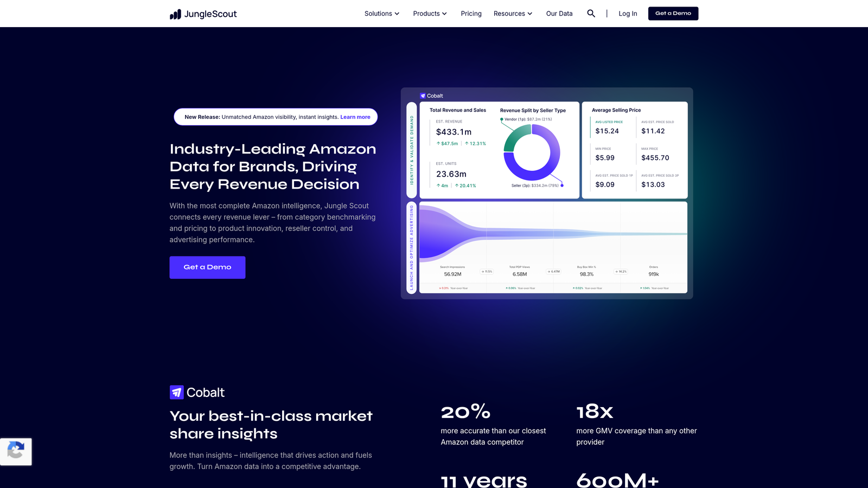Click the JungleScout logo icon

(x=175, y=14)
